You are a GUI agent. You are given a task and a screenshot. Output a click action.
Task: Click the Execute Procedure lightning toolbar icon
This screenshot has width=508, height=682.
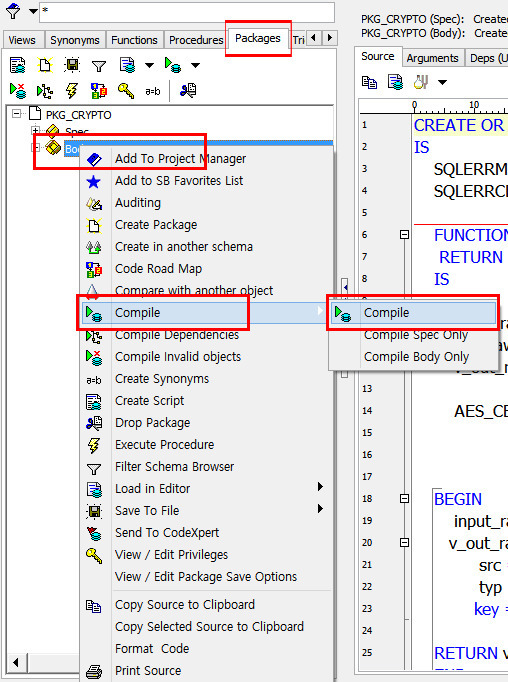pos(72,90)
